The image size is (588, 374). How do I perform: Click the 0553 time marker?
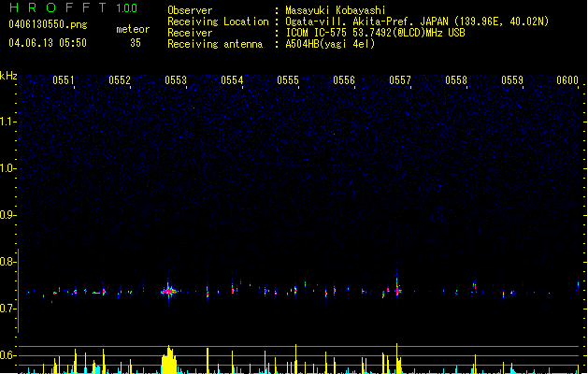coord(176,80)
